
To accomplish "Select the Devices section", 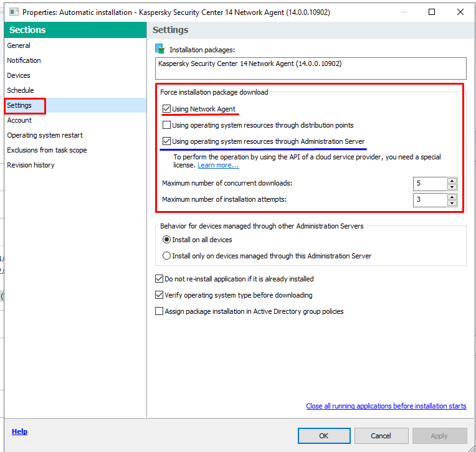I will coord(19,75).
